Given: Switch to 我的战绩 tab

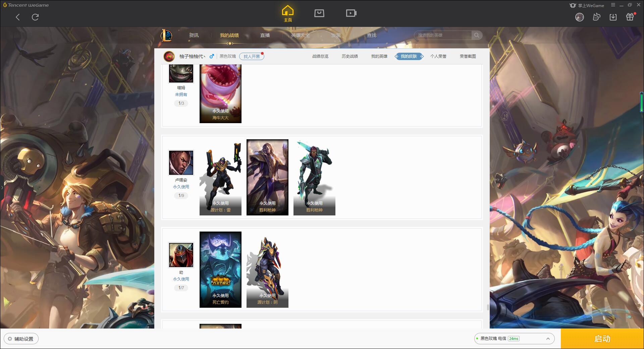Looking at the screenshot, I should [229, 35].
